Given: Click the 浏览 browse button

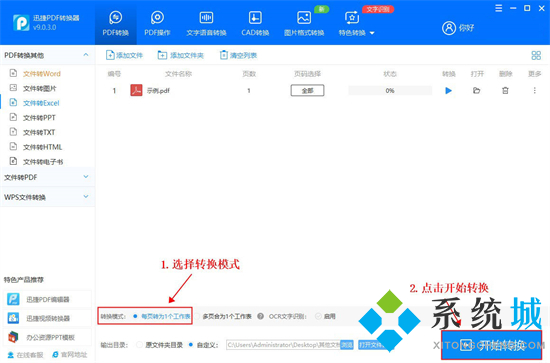Looking at the screenshot, I should point(347,345).
